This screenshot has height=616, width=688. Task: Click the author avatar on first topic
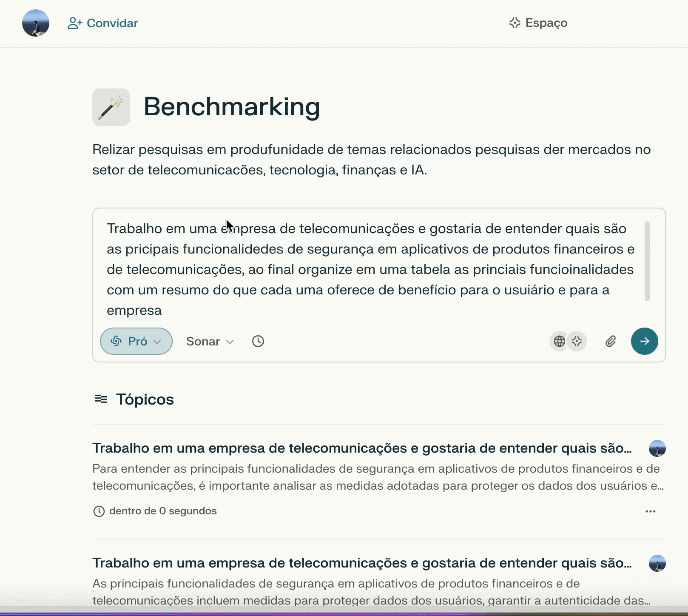657,448
